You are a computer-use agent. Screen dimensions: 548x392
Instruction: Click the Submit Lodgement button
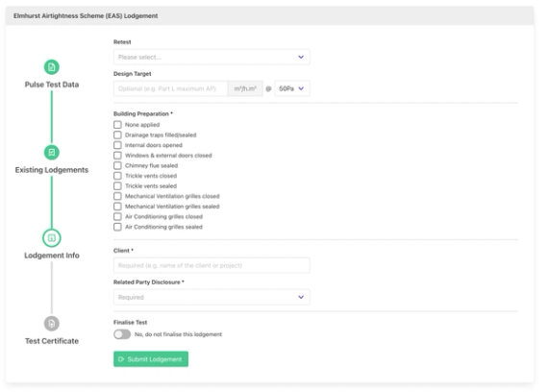click(x=151, y=359)
